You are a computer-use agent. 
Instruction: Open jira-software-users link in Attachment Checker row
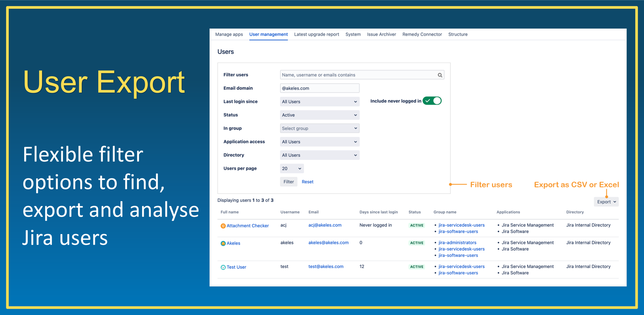[458, 231]
